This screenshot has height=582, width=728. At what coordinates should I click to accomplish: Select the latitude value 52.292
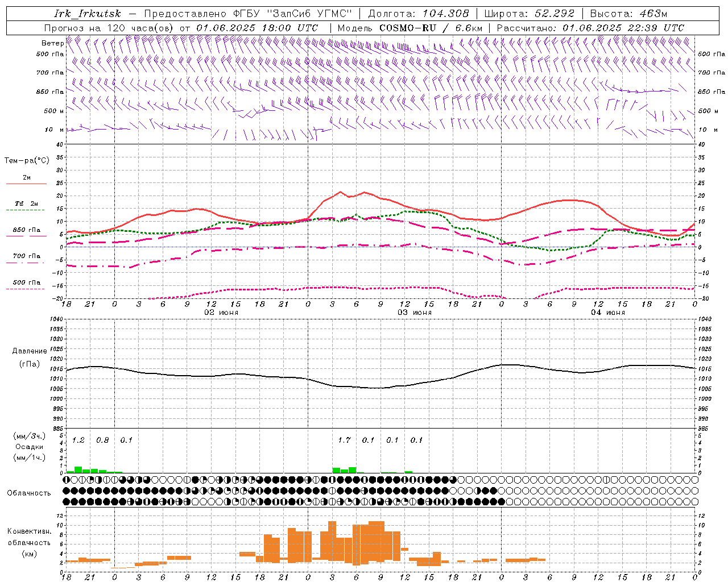click(555, 14)
